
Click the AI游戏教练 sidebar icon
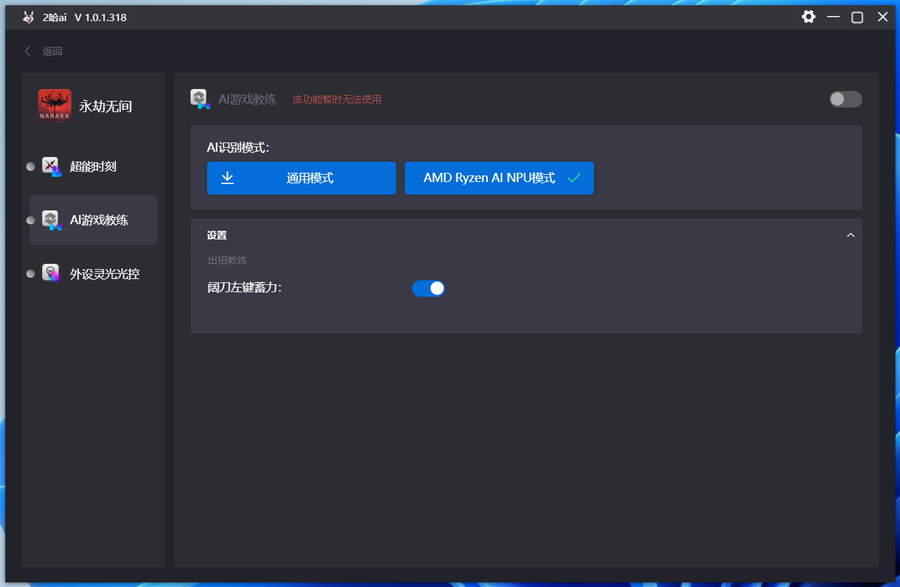click(x=52, y=220)
